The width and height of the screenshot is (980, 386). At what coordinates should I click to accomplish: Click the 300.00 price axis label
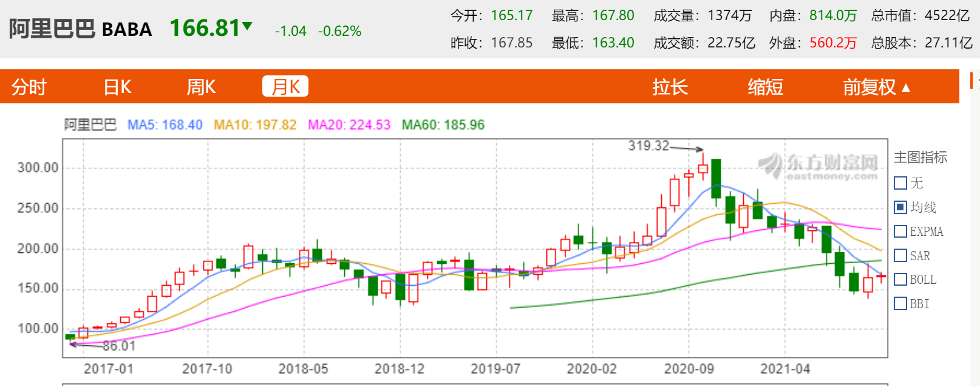38,168
